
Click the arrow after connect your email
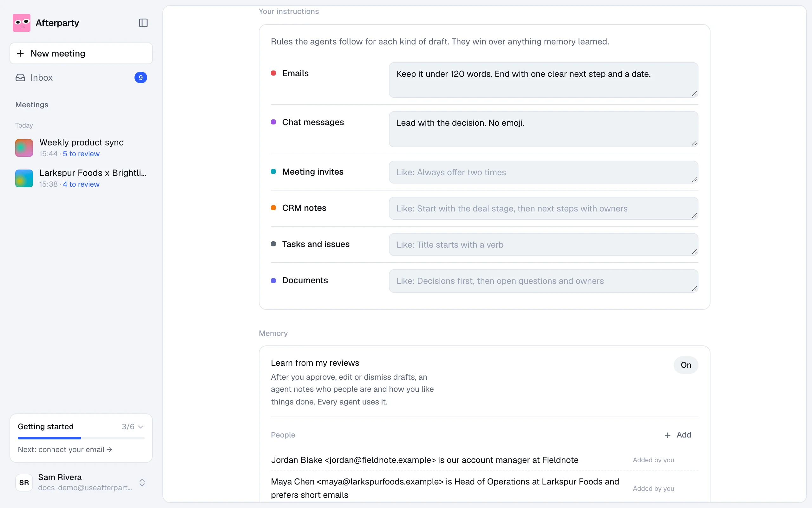(x=109, y=449)
